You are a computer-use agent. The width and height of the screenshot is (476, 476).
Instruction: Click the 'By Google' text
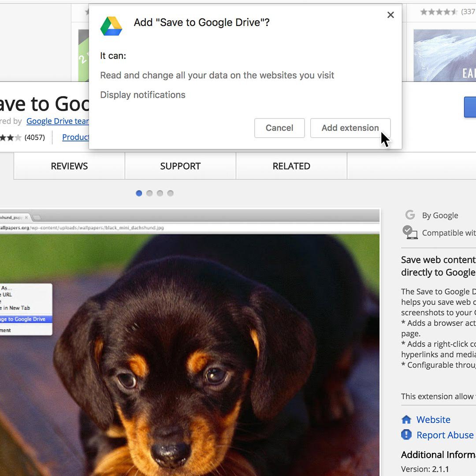click(x=440, y=215)
